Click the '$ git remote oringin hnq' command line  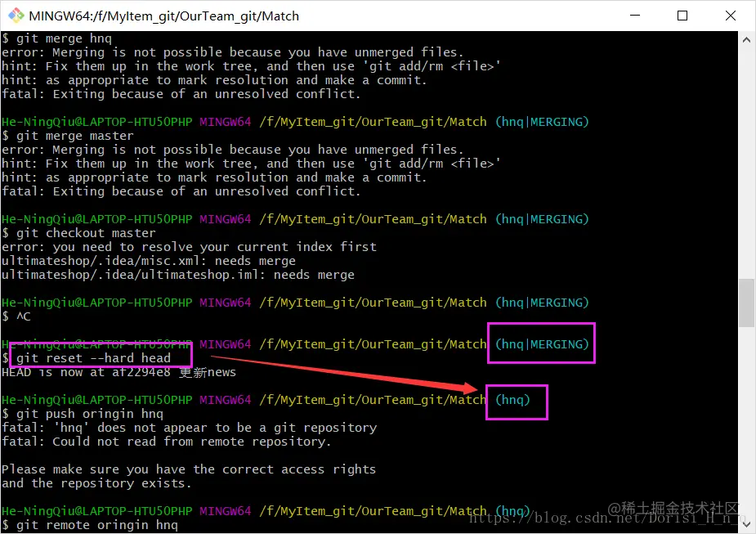pos(90,525)
